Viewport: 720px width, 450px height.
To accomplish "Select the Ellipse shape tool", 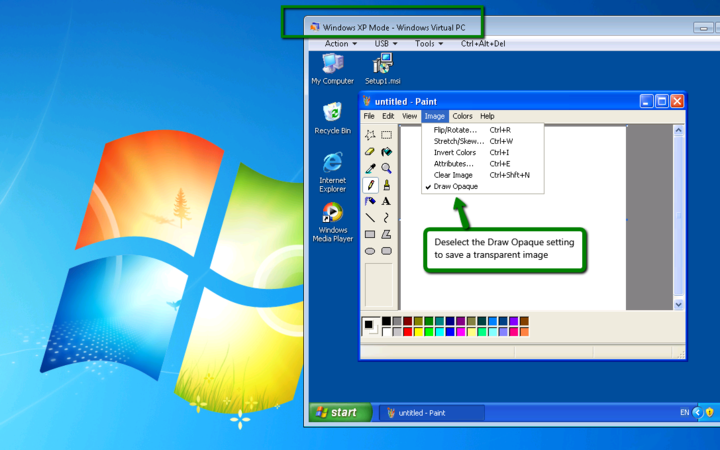I will coord(370,251).
